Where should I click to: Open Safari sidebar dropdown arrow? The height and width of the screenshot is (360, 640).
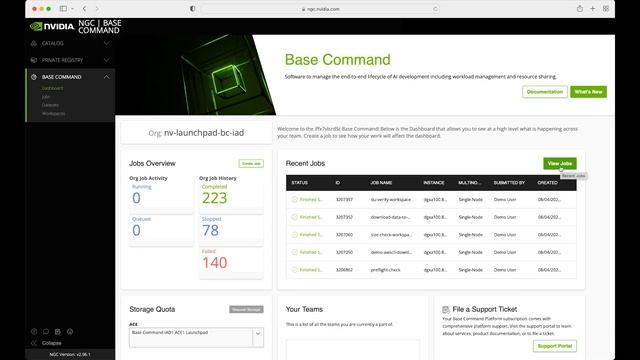pos(72,9)
